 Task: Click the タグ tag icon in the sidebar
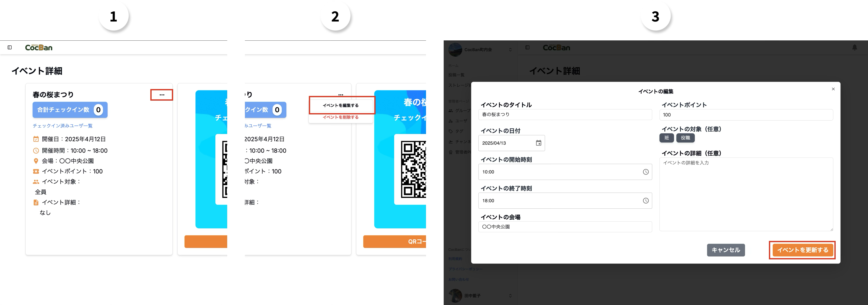pyautogui.click(x=451, y=131)
